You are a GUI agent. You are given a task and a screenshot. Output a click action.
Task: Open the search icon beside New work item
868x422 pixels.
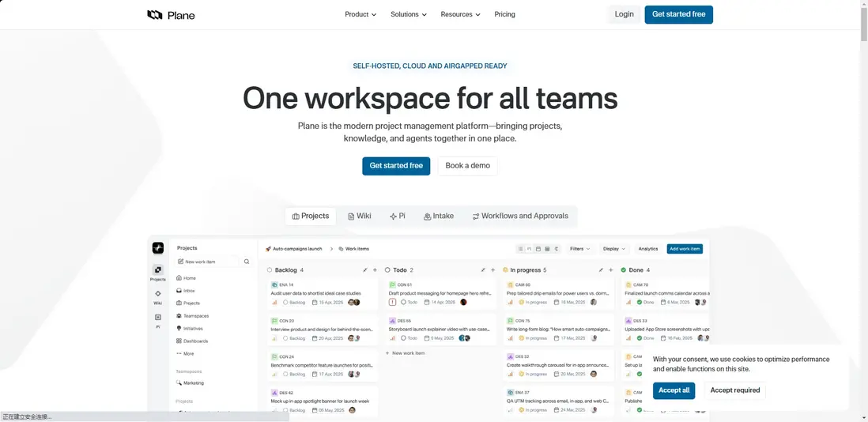click(x=247, y=262)
